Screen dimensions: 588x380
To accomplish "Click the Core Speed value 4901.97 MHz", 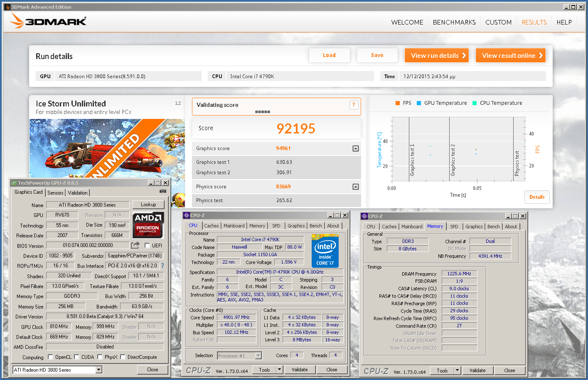I will 236,317.
